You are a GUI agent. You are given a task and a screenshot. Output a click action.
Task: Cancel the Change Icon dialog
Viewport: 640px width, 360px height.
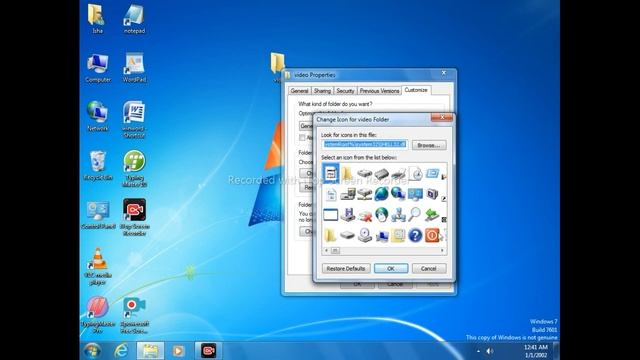pyautogui.click(x=429, y=269)
